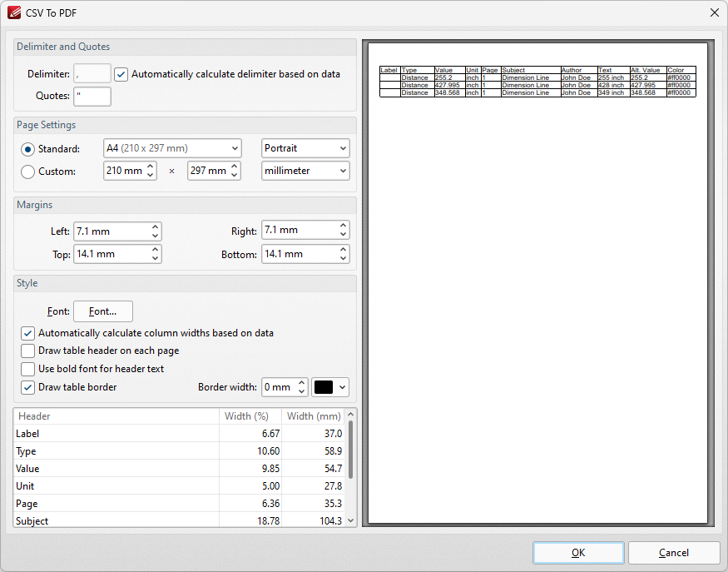Decrease the Bottom margin value
This screenshot has width=728, height=572.
pos(343,259)
